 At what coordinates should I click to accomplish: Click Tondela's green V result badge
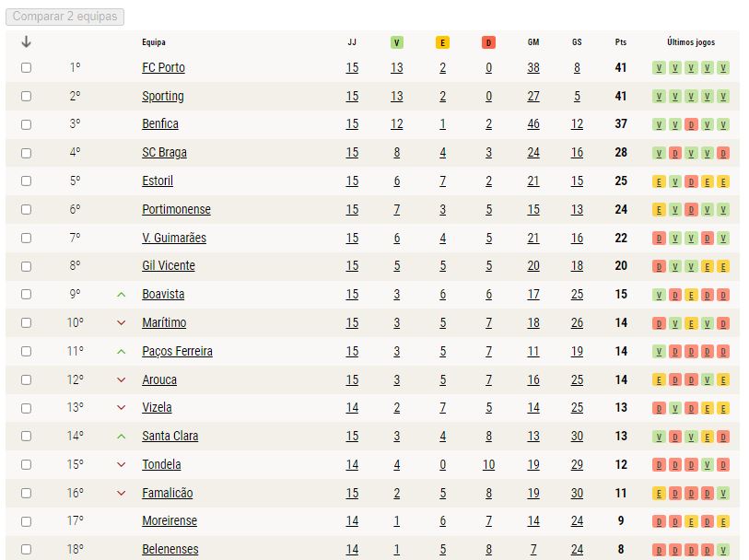tap(707, 465)
